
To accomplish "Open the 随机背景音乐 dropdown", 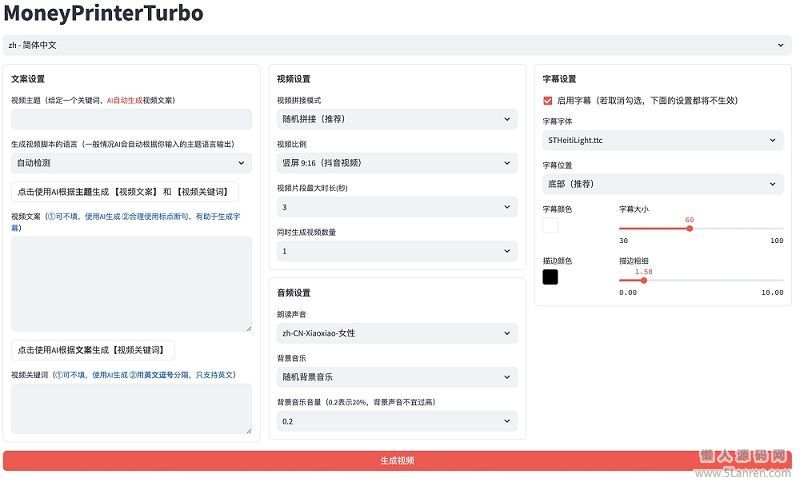I will pos(397,377).
